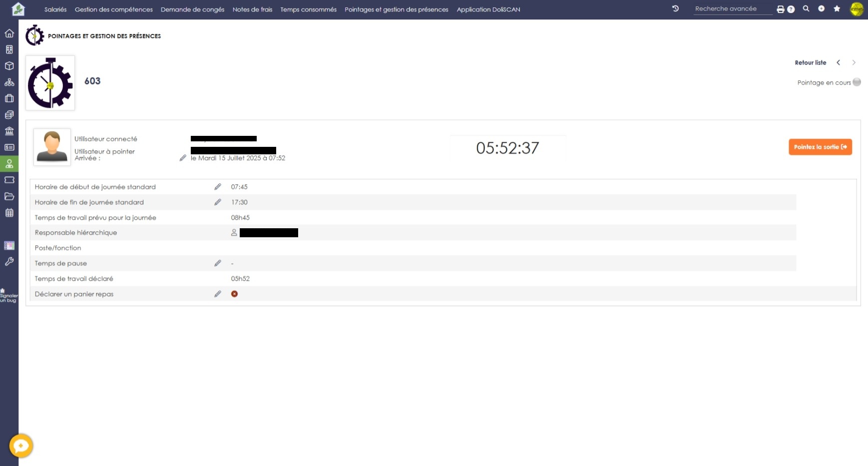Click the 17:30 end time value

click(x=239, y=202)
